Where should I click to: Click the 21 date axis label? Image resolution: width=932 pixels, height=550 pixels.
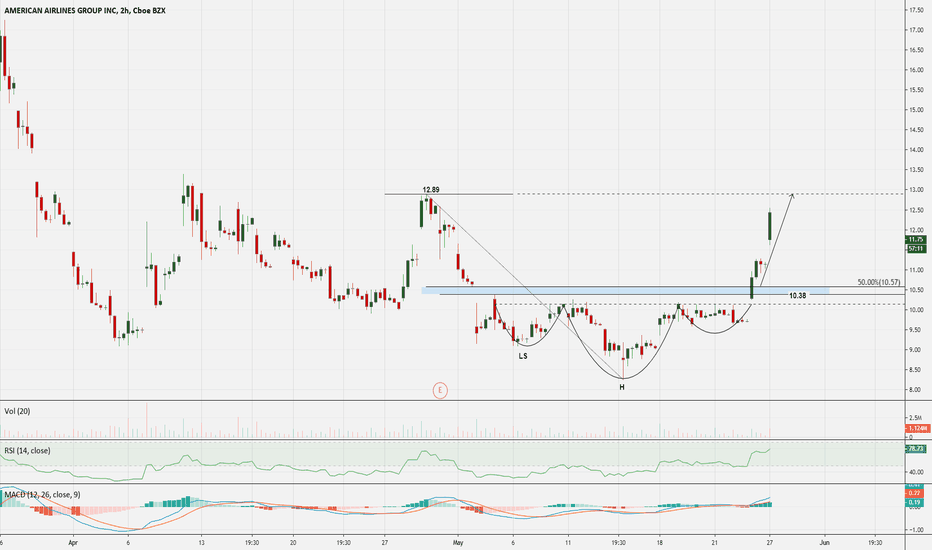point(714,542)
